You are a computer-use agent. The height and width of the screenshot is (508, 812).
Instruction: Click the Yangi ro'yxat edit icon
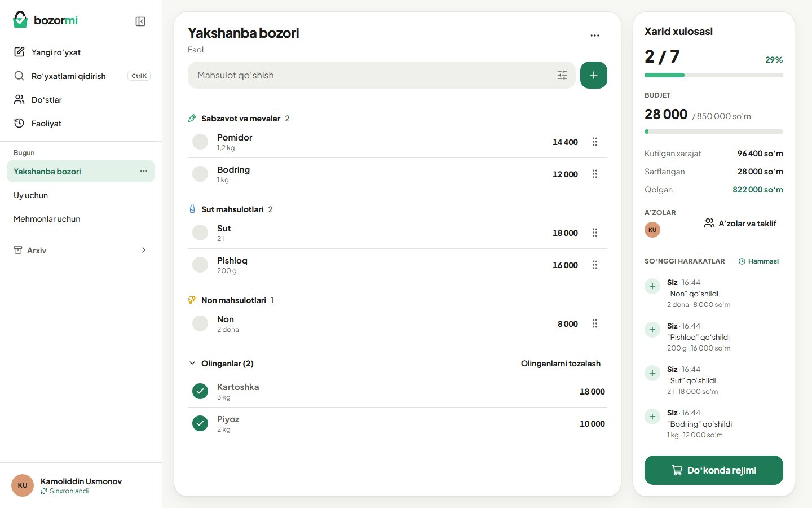pos(19,52)
